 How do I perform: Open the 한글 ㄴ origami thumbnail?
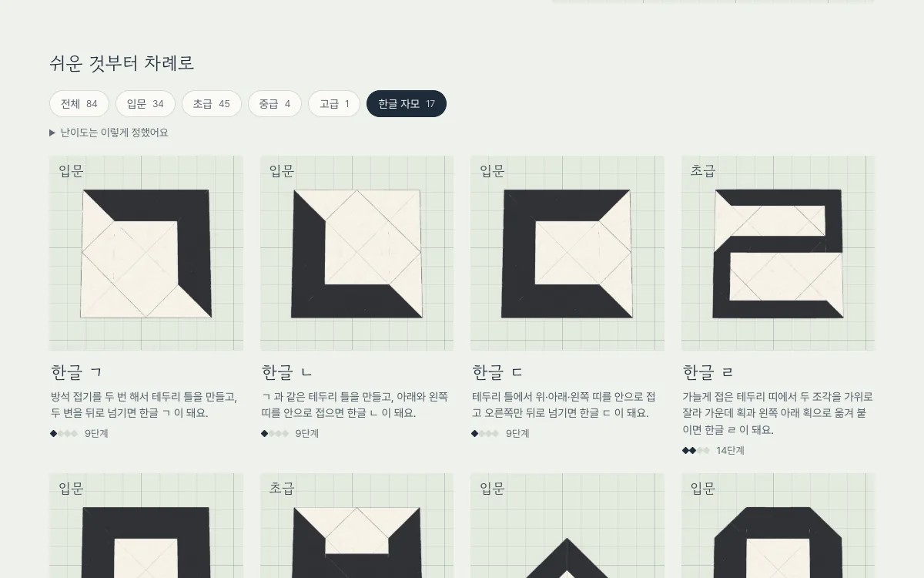click(357, 254)
